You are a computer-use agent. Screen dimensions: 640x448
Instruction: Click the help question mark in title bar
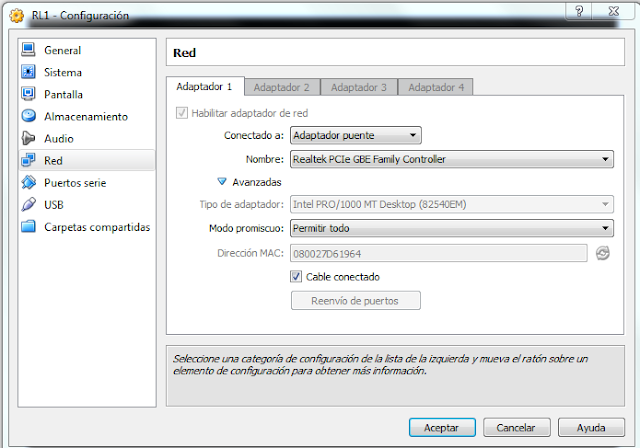[x=579, y=11]
